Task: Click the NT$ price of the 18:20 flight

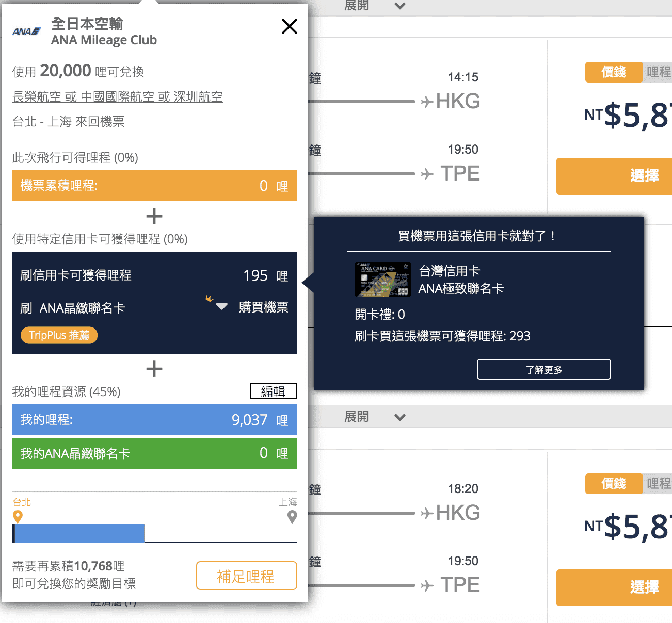Action: pyautogui.click(x=628, y=526)
